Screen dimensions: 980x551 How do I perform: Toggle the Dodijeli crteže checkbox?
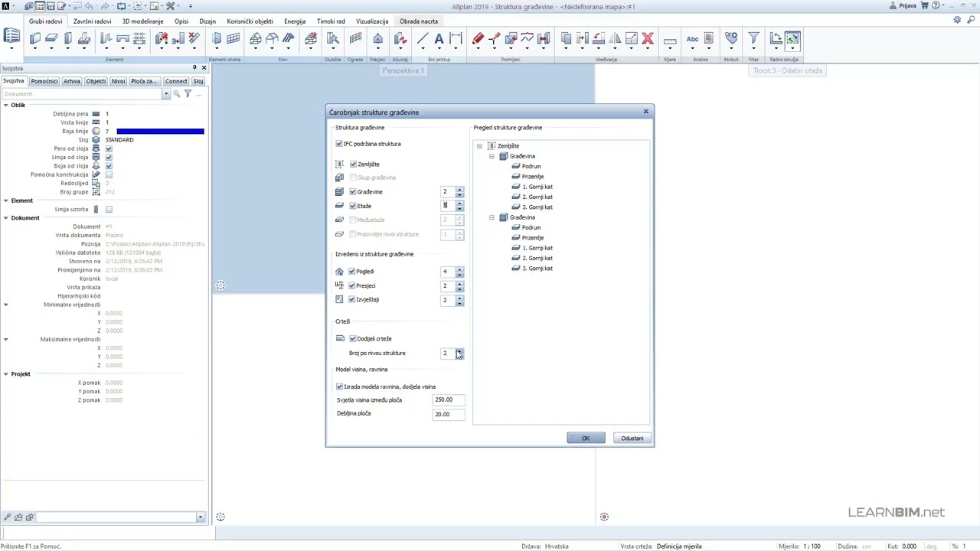pyautogui.click(x=353, y=338)
